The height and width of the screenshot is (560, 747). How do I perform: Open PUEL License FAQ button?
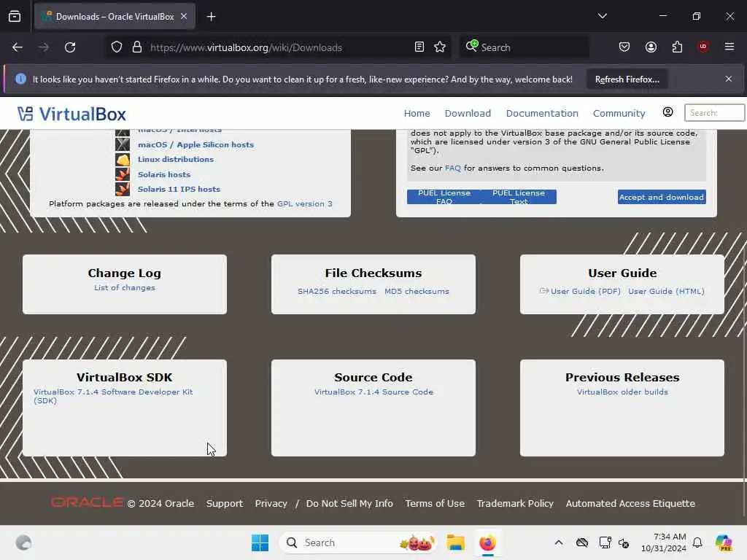pos(444,197)
